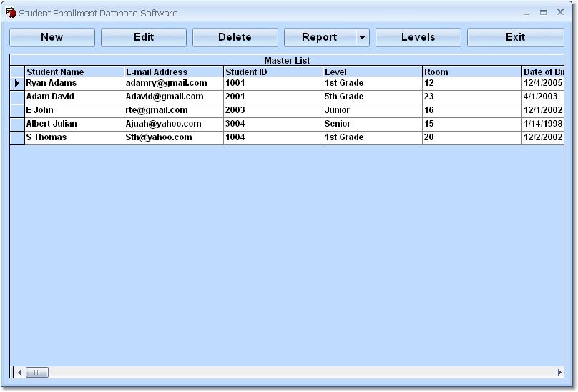The width and height of the screenshot is (578, 392).
Task: Select the S Thomas name cell
Action: pyautogui.click(x=74, y=138)
